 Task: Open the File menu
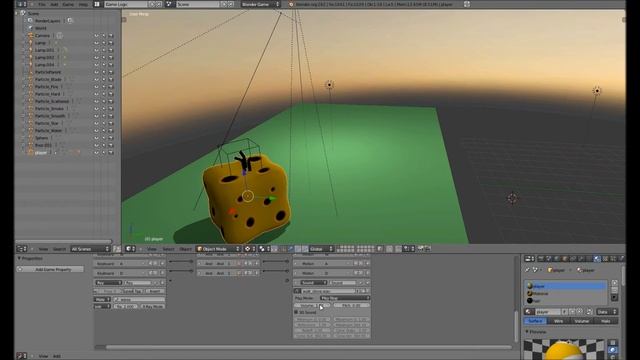pos(42,4)
